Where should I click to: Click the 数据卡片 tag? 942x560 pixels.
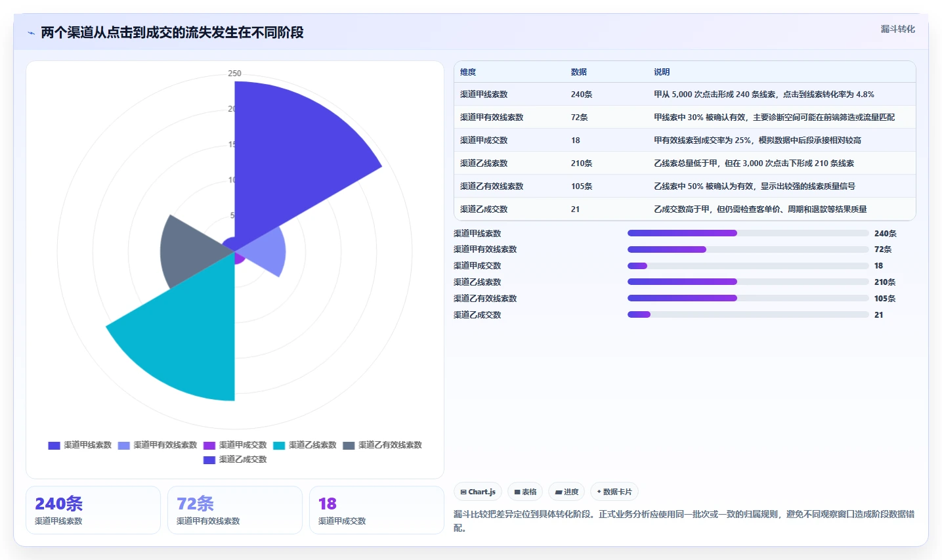[x=614, y=492]
